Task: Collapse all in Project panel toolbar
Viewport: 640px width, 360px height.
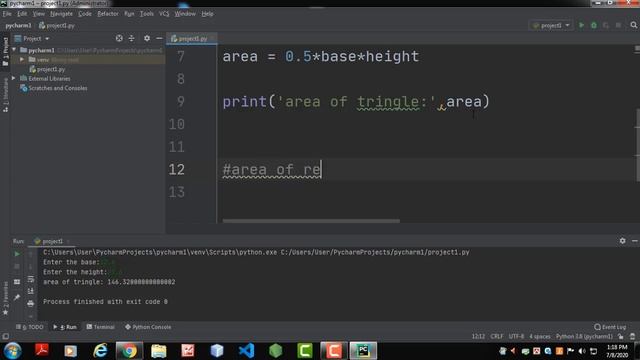Action: click(x=131, y=38)
